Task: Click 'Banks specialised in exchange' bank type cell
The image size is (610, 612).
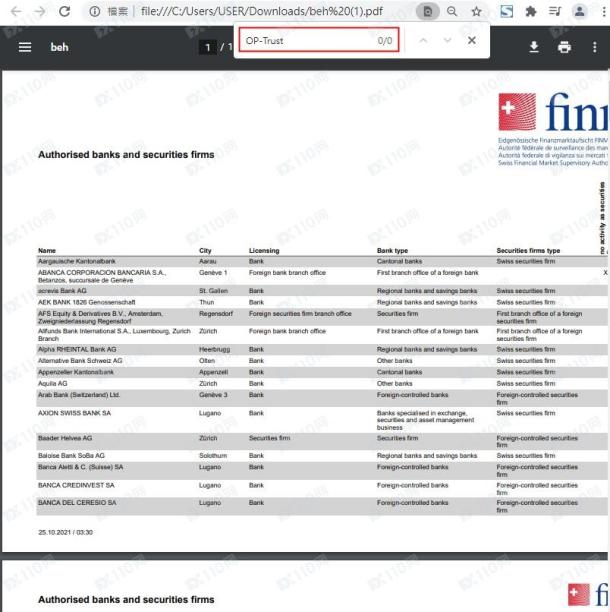Action: click(x=425, y=420)
